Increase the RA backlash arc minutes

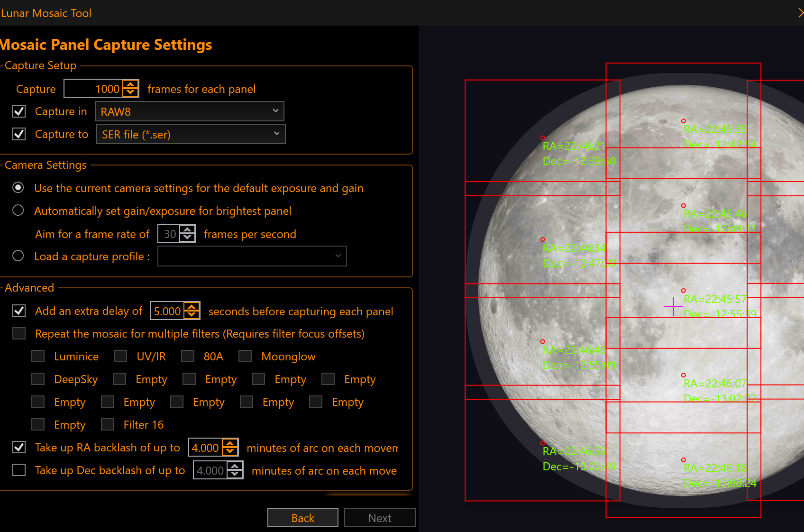[x=230, y=443]
